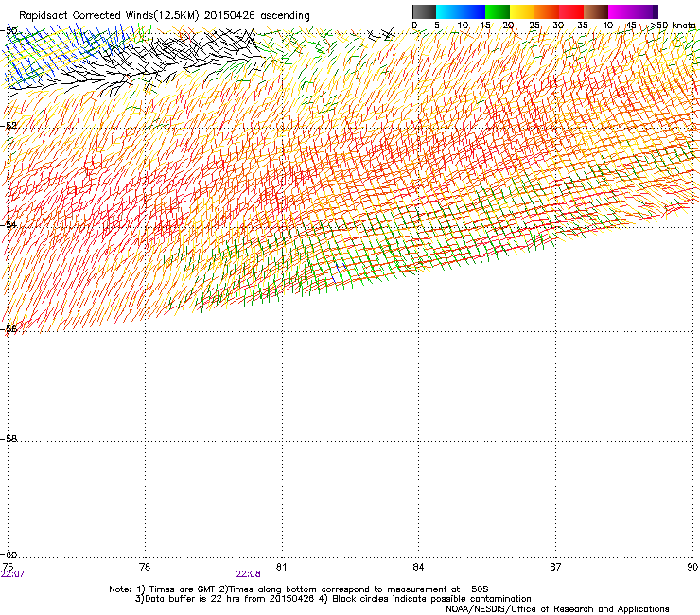Click the purple "22:07" time stamp
Viewport: 700px width, 615px height.
pyautogui.click(x=12, y=574)
